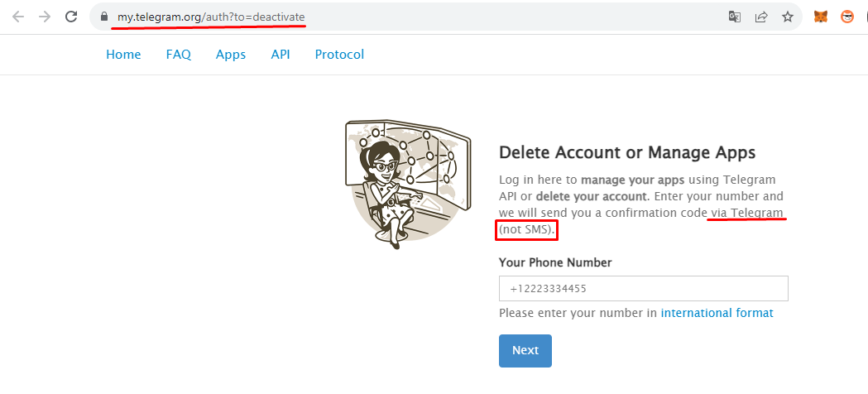The width and height of the screenshot is (868, 394).
Task: Go to the FAQ page
Action: point(178,55)
